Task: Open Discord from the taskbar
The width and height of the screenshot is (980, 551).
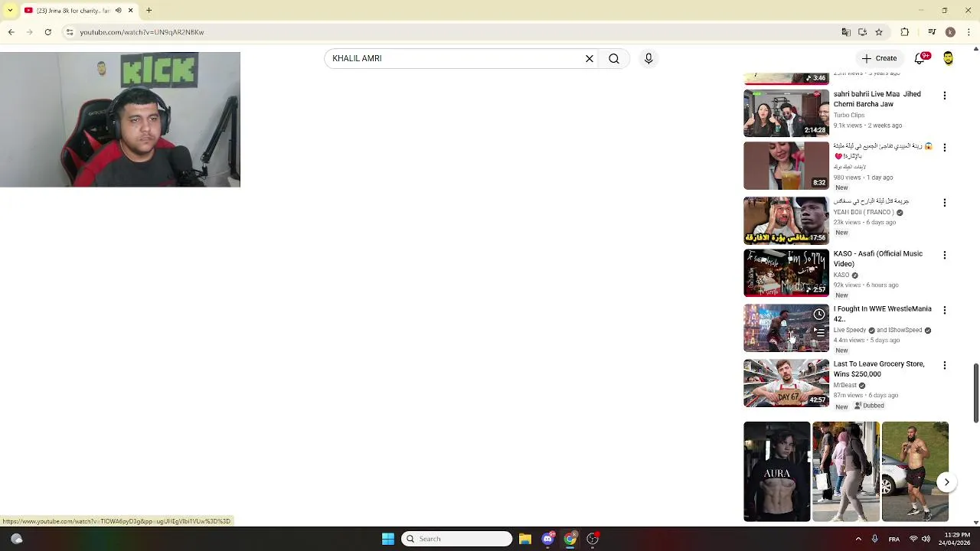Action: (547, 539)
